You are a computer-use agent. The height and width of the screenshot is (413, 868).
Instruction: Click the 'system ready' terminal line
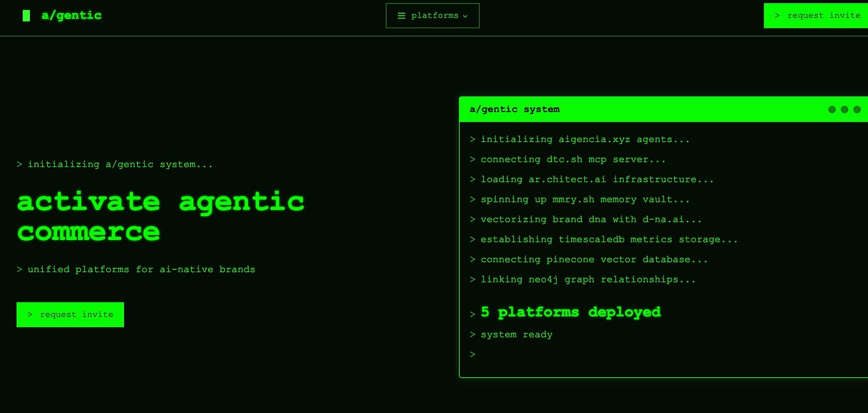pyautogui.click(x=516, y=335)
